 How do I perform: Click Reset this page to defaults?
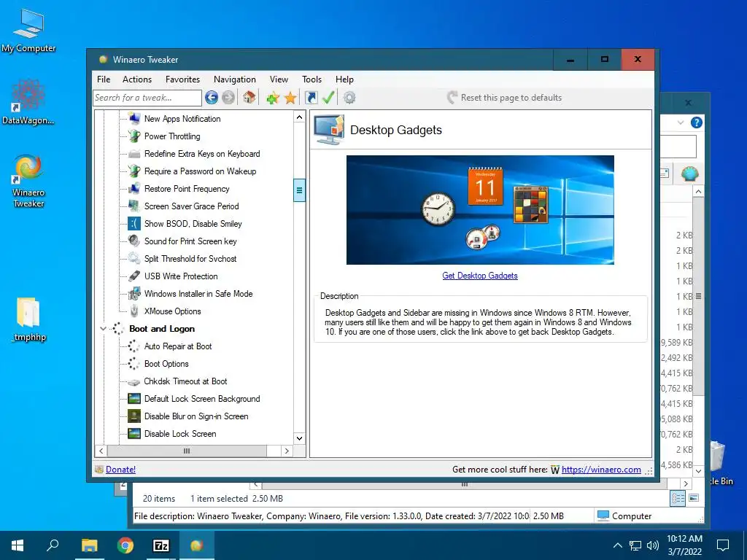click(x=504, y=98)
